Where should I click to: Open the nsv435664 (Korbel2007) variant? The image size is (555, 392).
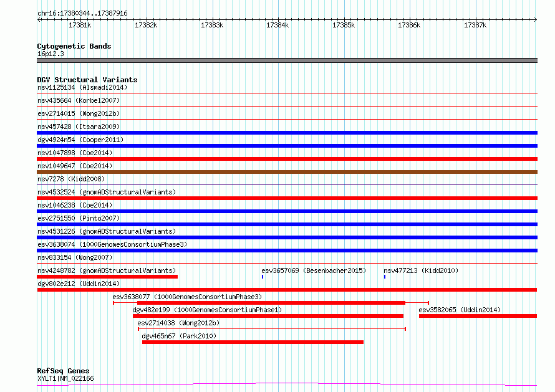coord(79,100)
